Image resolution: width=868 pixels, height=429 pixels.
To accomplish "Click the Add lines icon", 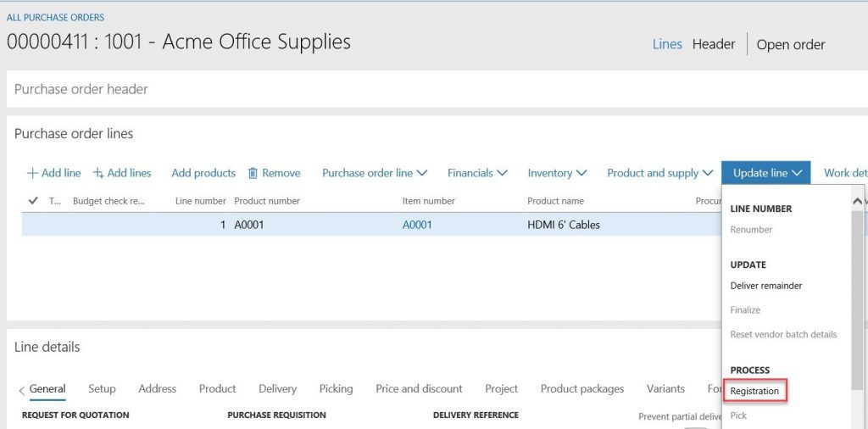I will coord(98,173).
